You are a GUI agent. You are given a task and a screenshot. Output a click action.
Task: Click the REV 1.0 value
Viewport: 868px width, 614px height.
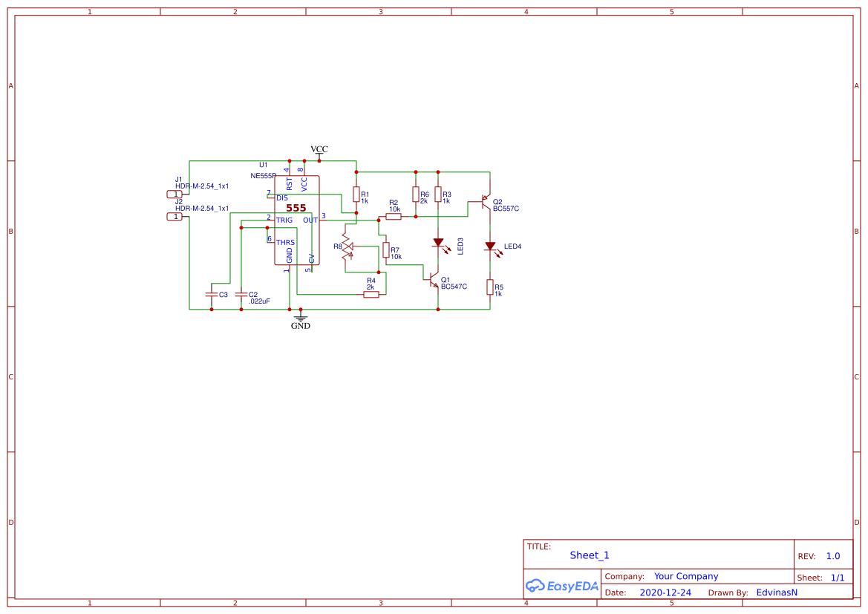pyautogui.click(x=833, y=556)
